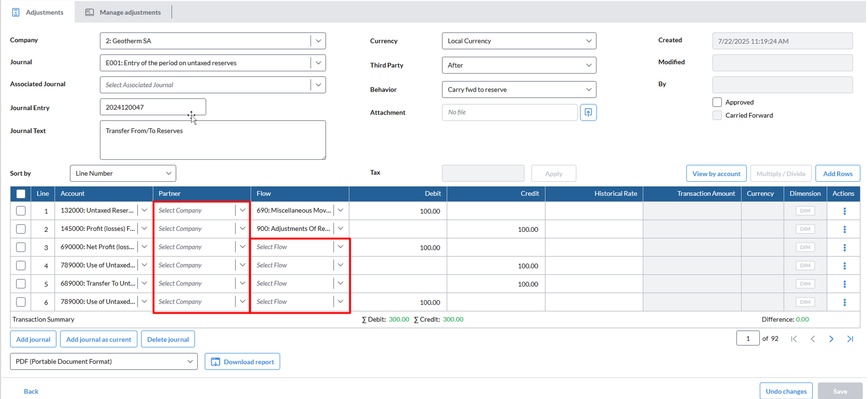This screenshot has height=399, width=868.
Task: Go to previous page arrow
Action: click(812, 339)
